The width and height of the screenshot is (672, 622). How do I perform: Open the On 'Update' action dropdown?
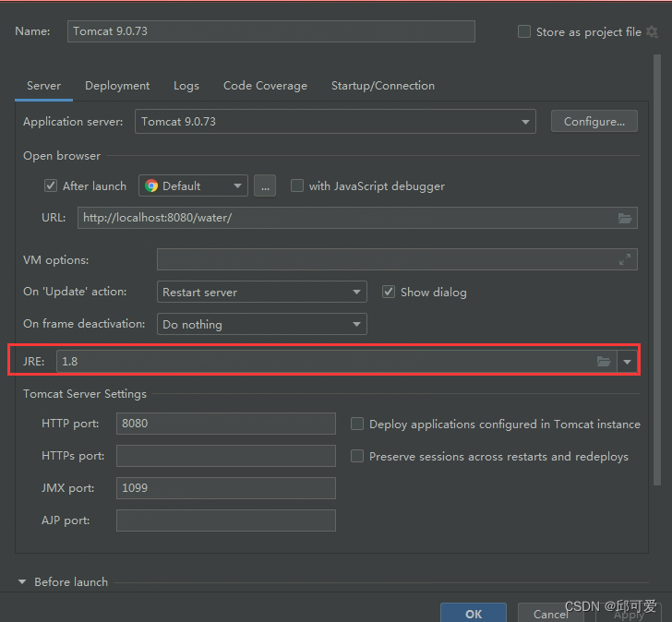coord(262,292)
